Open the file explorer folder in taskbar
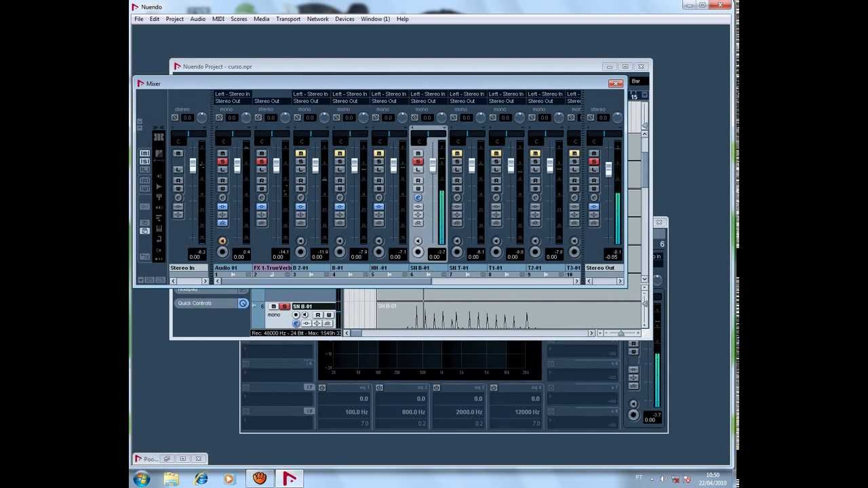Screen dimensions: 868x488 (x=172, y=479)
